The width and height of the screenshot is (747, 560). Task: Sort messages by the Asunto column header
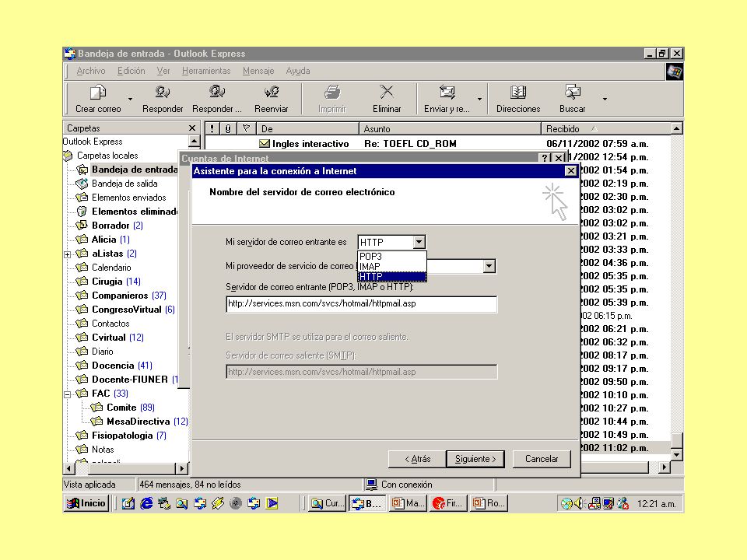pos(450,128)
